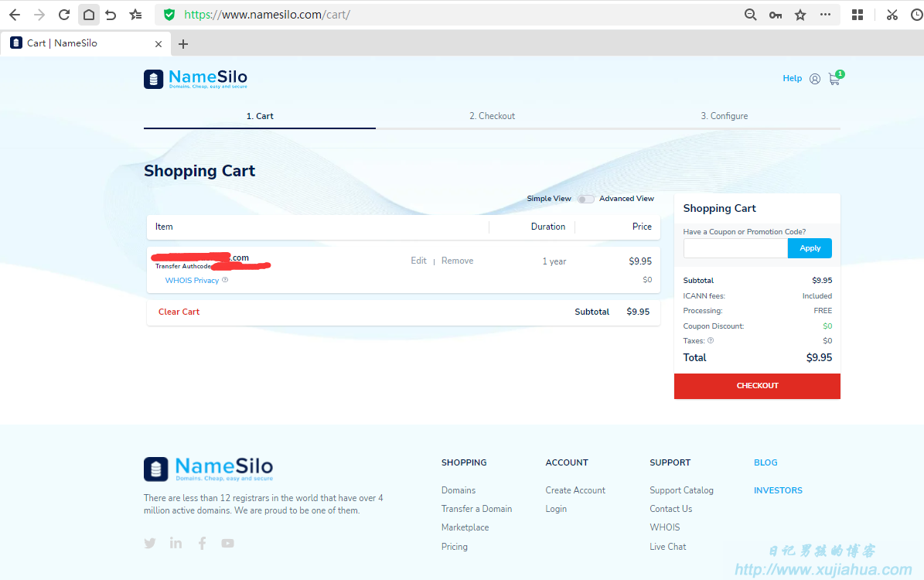The image size is (924, 580).
Task: Click the '1 year' duration value
Action: [x=554, y=261]
